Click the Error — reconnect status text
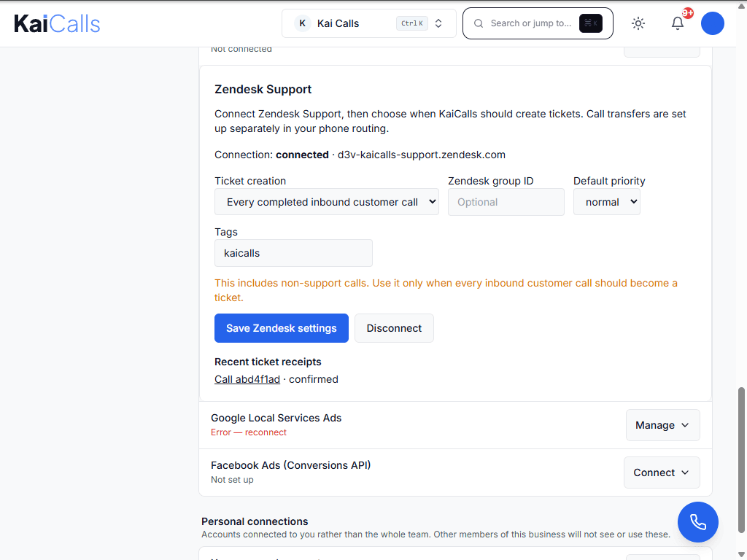 pyautogui.click(x=249, y=432)
